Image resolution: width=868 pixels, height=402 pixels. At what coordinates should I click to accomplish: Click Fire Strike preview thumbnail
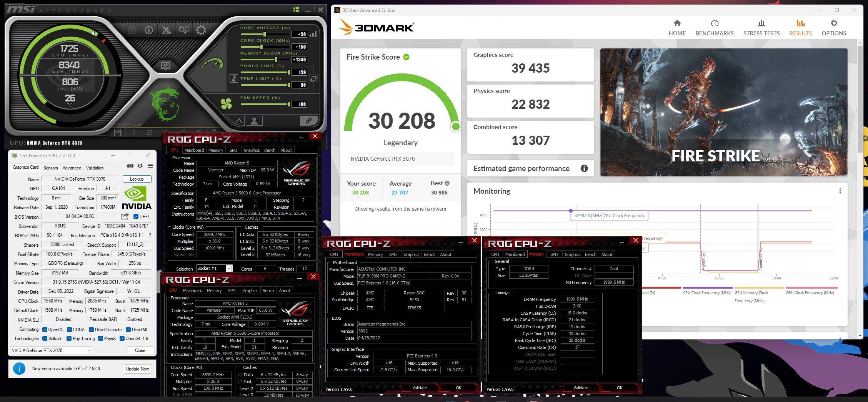point(723,112)
